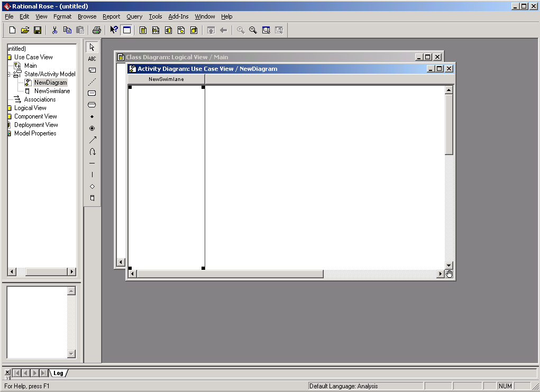This screenshot has width=540, height=392.
Task: Browse Class Diagram toolbar icon
Action: [143, 30]
